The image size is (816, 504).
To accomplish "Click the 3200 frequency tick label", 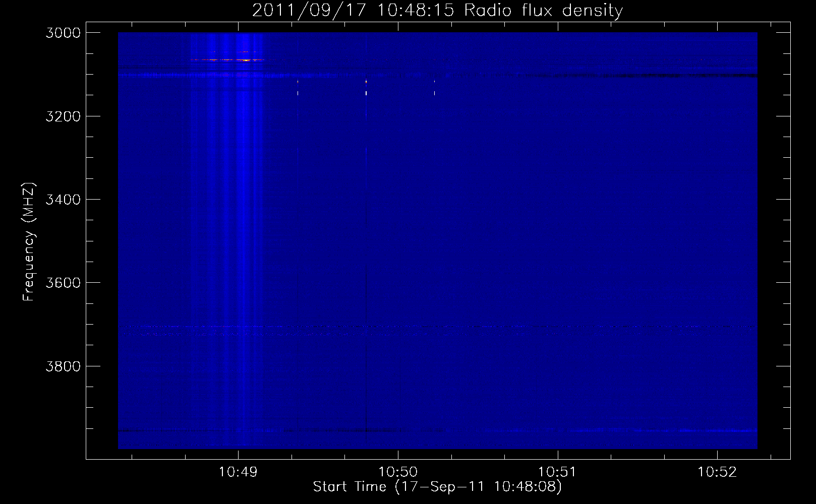I will [x=63, y=116].
